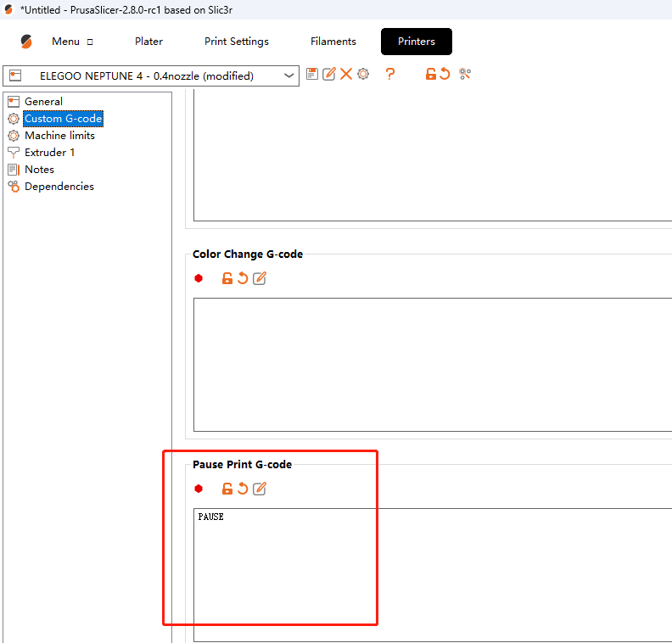Select Machine limits in the sidebar
This screenshot has height=643, width=672.
click(x=59, y=136)
